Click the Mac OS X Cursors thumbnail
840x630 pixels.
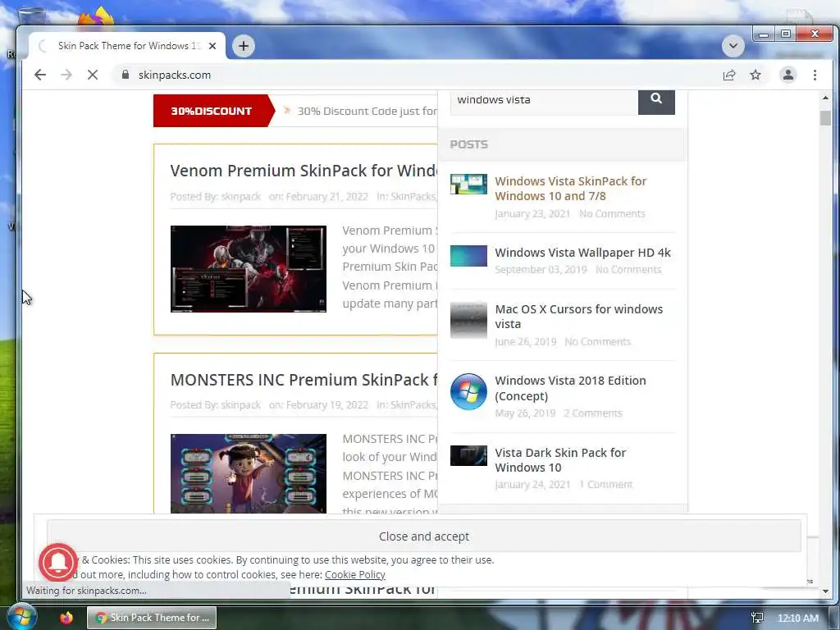(468, 321)
